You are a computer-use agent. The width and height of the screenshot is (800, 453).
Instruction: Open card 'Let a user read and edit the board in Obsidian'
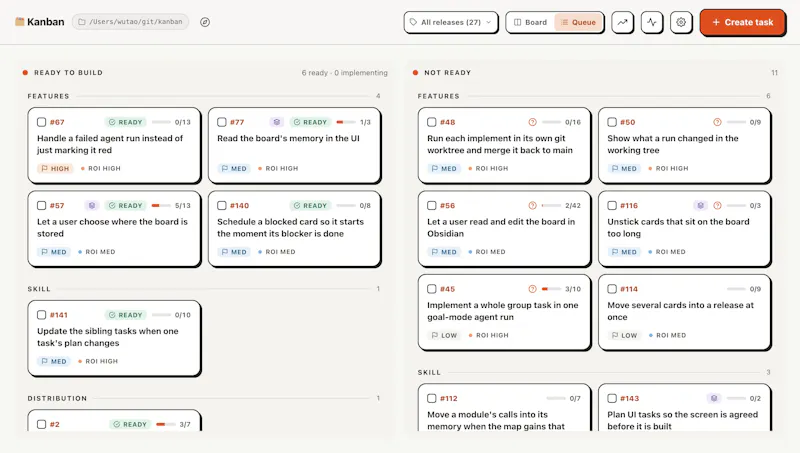[x=504, y=229]
